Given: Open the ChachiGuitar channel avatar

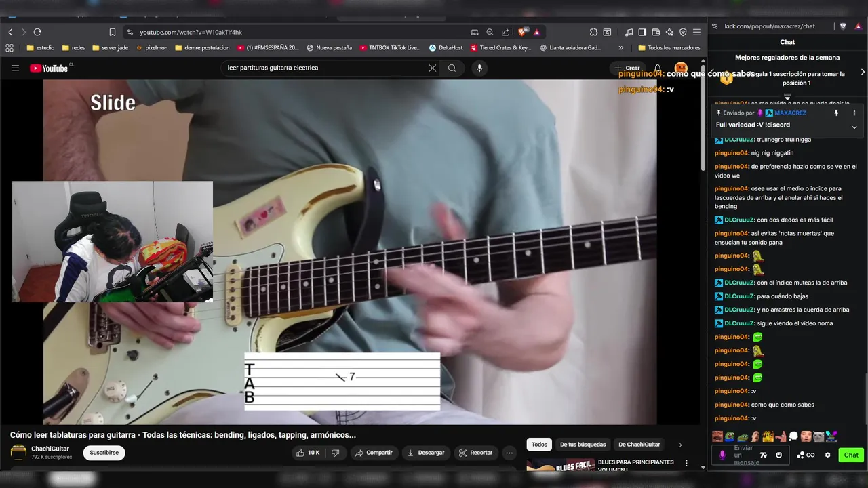Looking at the screenshot, I should coord(19,452).
